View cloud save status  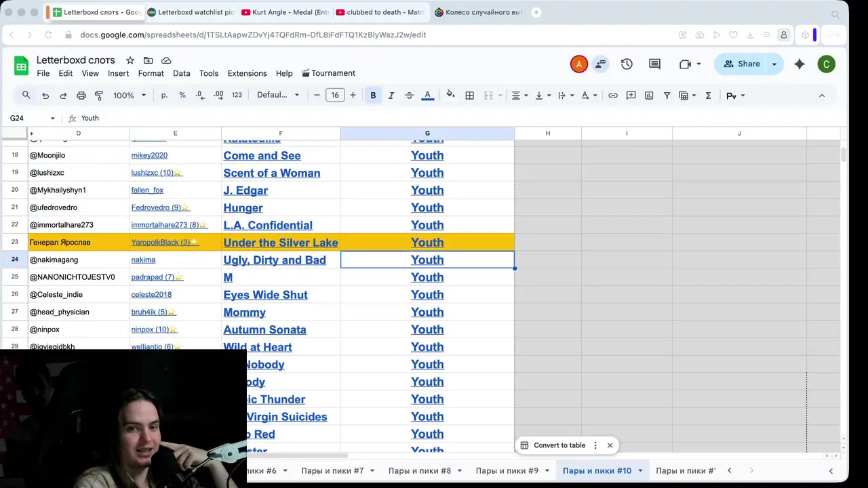point(166,60)
